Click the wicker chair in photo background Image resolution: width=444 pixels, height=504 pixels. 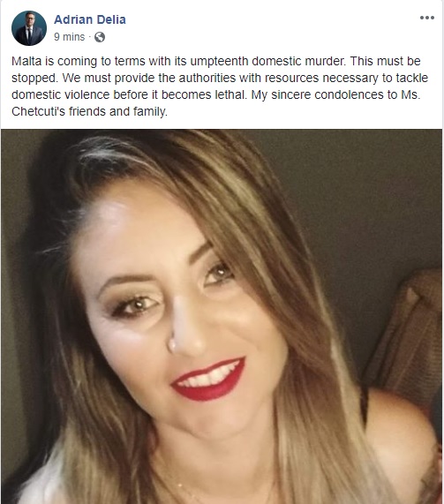point(405,335)
